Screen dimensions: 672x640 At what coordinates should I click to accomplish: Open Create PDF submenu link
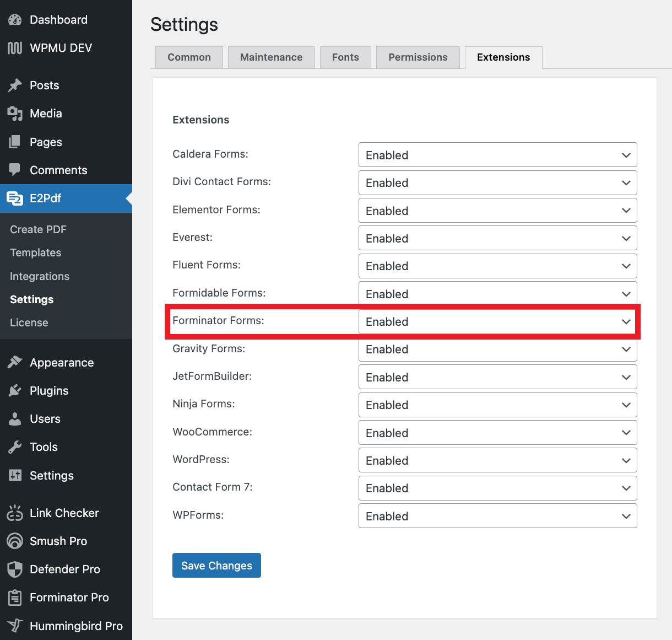point(38,229)
